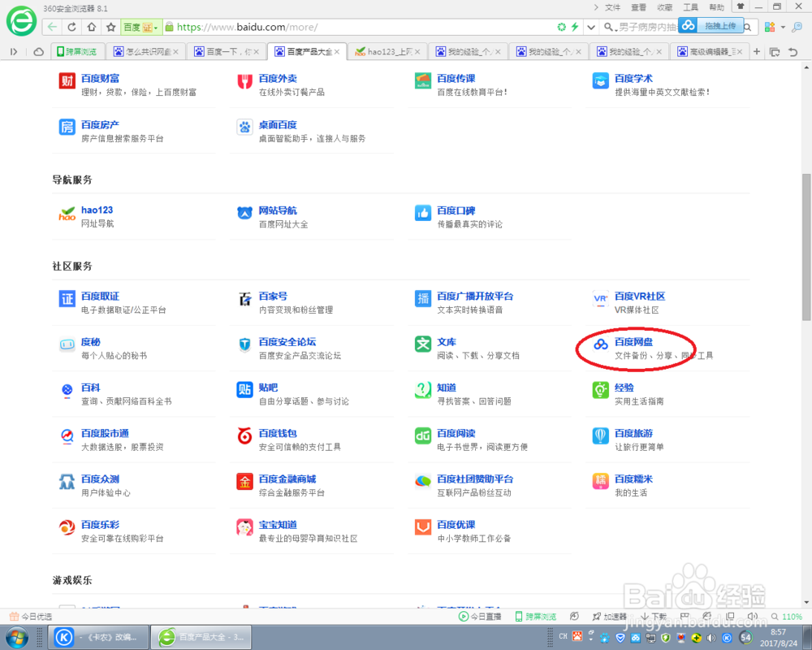Viewport: 812px width, 650px height.
Task: Open the 百度股市通 icon
Action: (x=67, y=436)
